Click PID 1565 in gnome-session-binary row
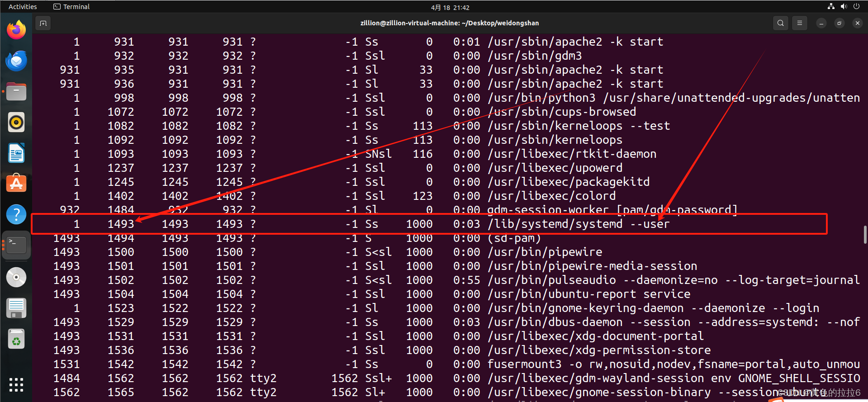 121,392
